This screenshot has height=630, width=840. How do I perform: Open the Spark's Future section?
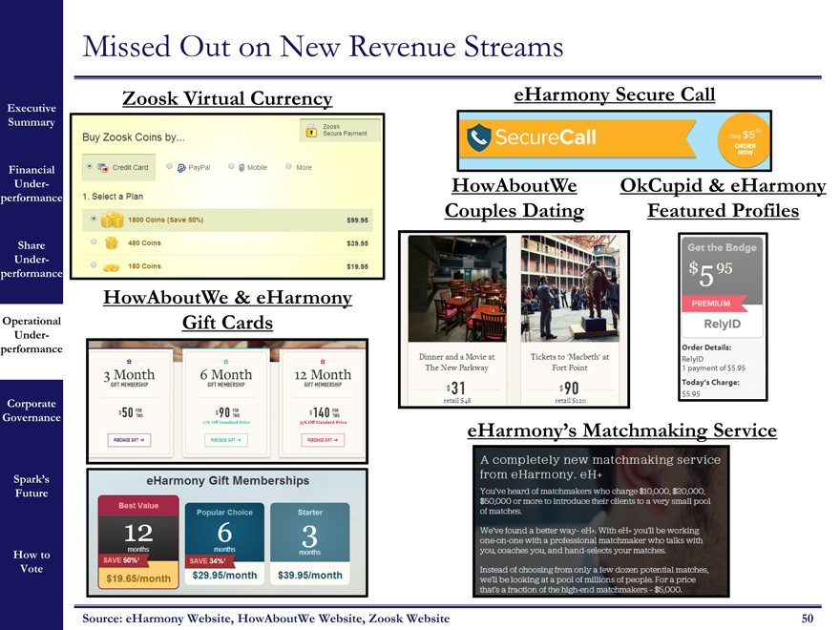pyautogui.click(x=31, y=486)
